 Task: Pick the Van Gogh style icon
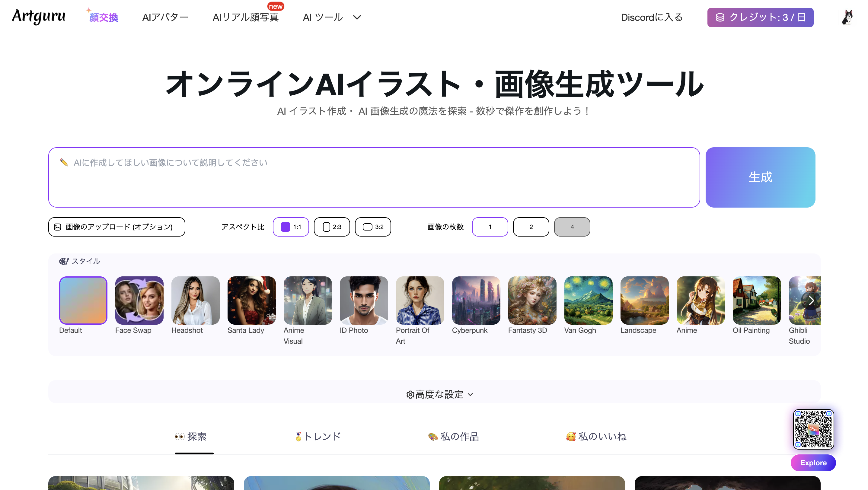(x=588, y=300)
